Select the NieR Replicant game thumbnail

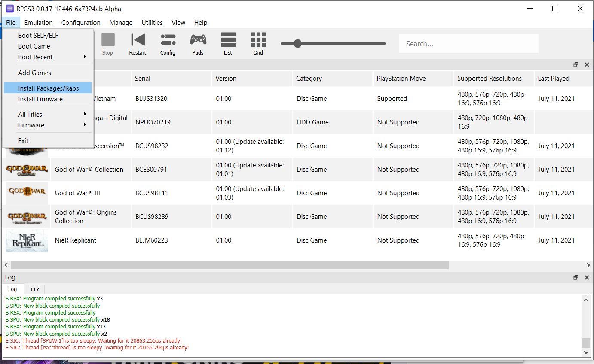(x=27, y=240)
